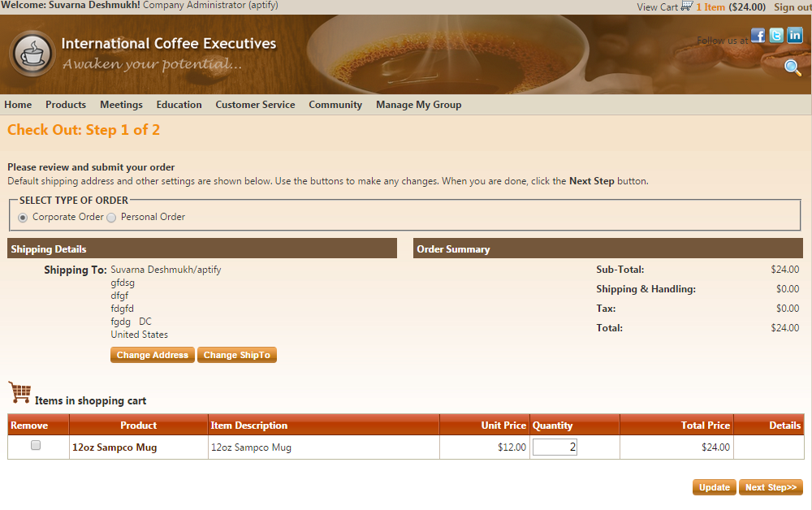
Task: Open the Manage My Group menu
Action: [x=418, y=105]
